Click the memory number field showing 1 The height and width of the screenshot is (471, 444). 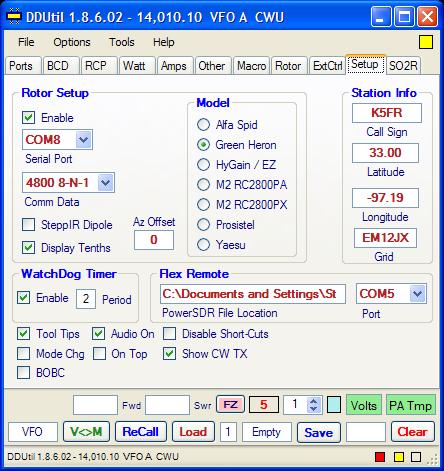click(x=228, y=432)
